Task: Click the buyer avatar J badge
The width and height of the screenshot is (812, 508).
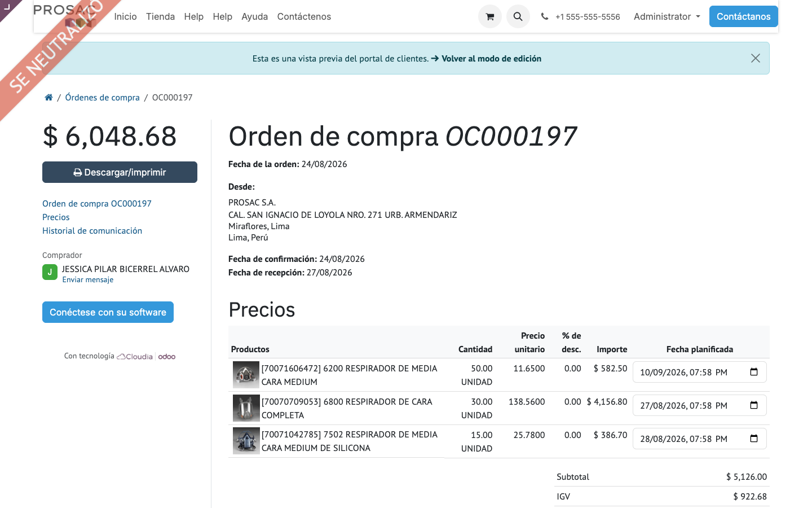Action: tap(50, 272)
